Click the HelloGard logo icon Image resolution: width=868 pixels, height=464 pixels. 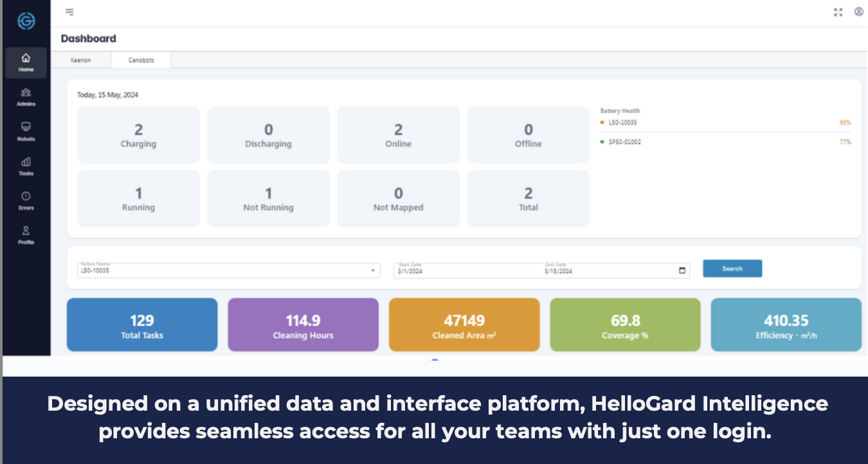(26, 21)
